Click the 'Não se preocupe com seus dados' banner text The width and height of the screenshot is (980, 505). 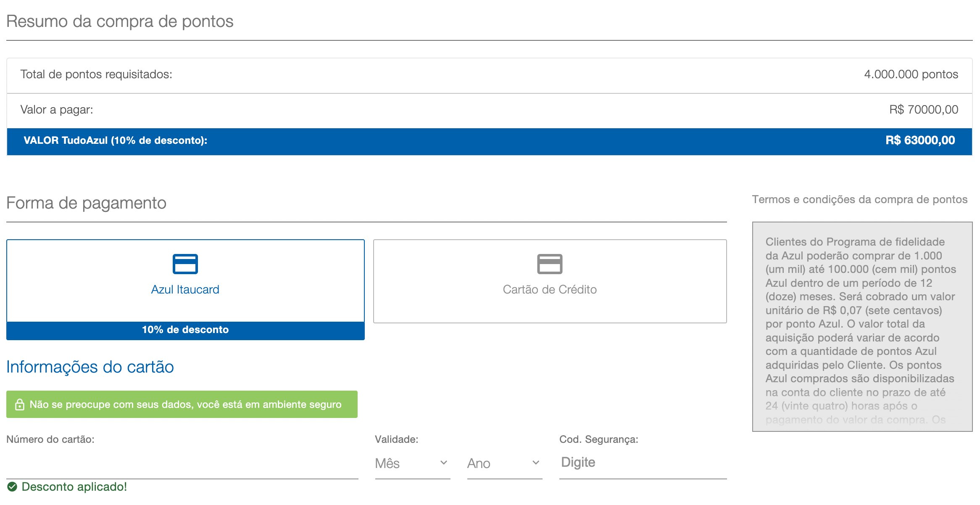tap(185, 405)
